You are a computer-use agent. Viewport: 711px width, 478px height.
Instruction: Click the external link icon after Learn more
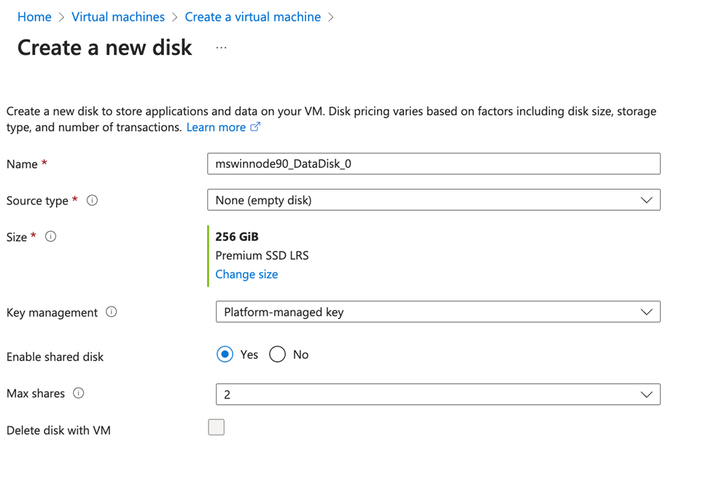(255, 127)
